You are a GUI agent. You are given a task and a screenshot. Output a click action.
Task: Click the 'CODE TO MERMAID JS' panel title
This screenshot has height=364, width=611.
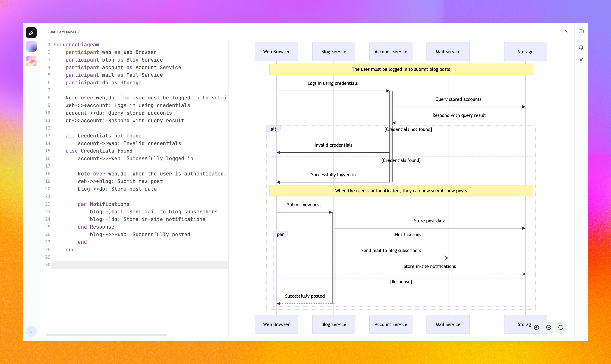pyautogui.click(x=64, y=32)
